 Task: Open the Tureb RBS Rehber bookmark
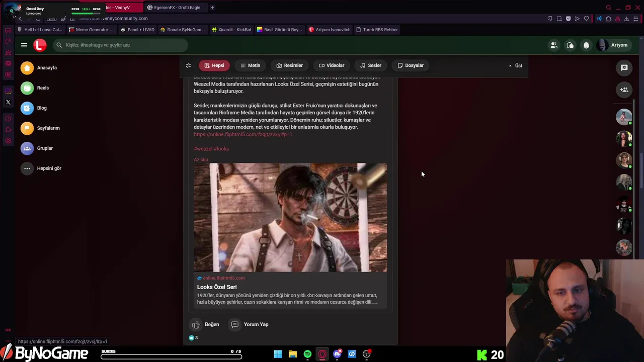[x=377, y=30]
